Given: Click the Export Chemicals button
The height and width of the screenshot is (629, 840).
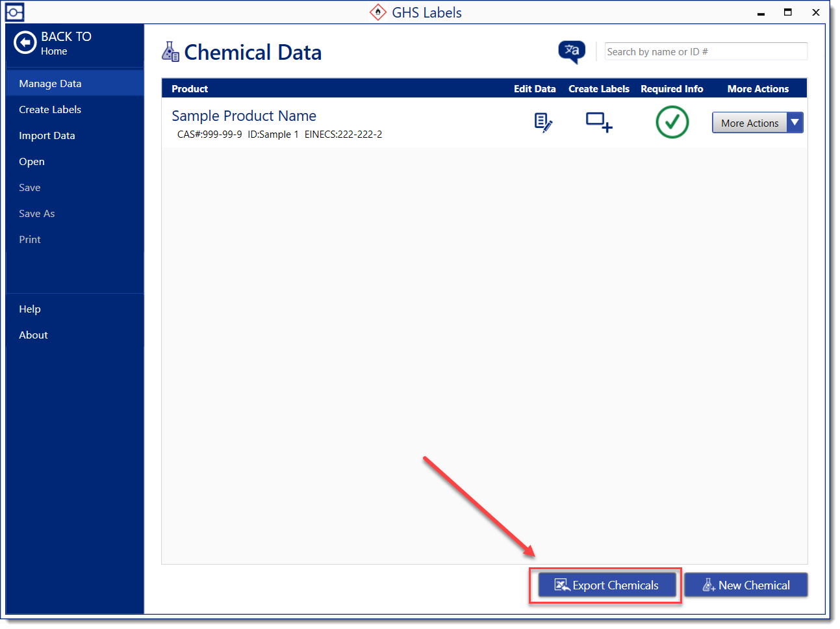Looking at the screenshot, I should (607, 585).
